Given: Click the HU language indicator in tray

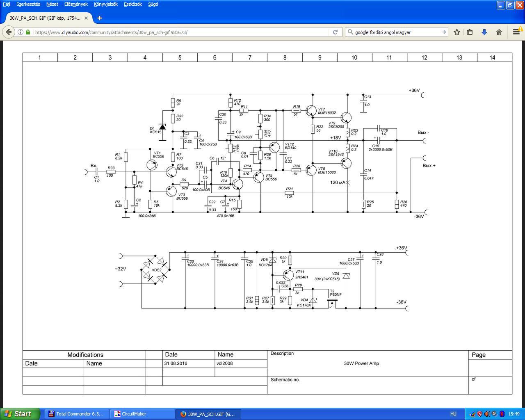Looking at the screenshot, I should coord(453,414).
